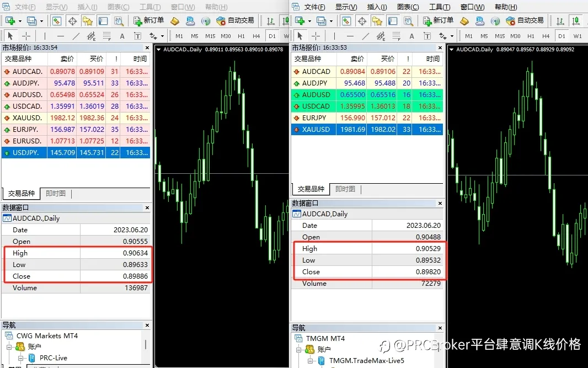Open the MetaEditor yellow diamond icon in the right terminal
Screen dimensions: 588x368
coord(464,21)
